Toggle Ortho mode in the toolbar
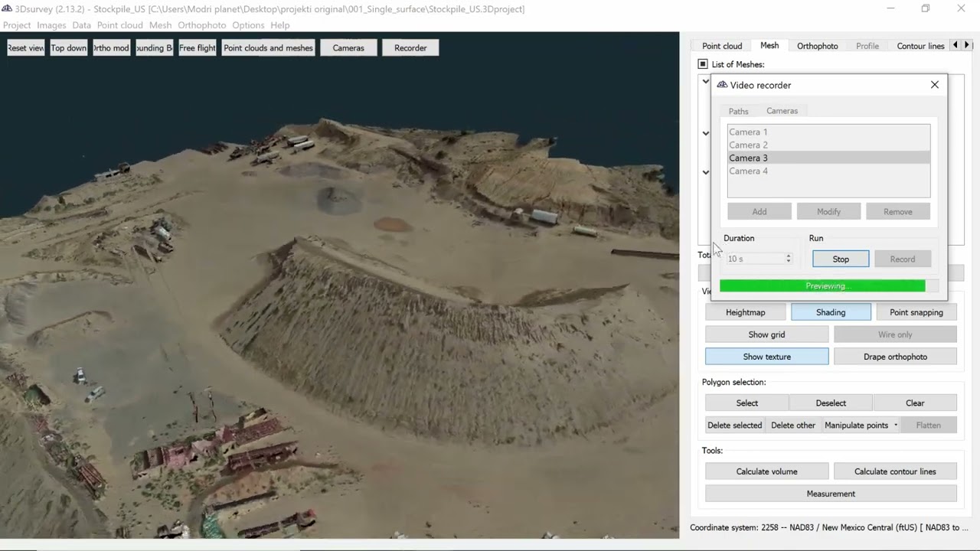Screen dimensions: 980x551 [111, 47]
